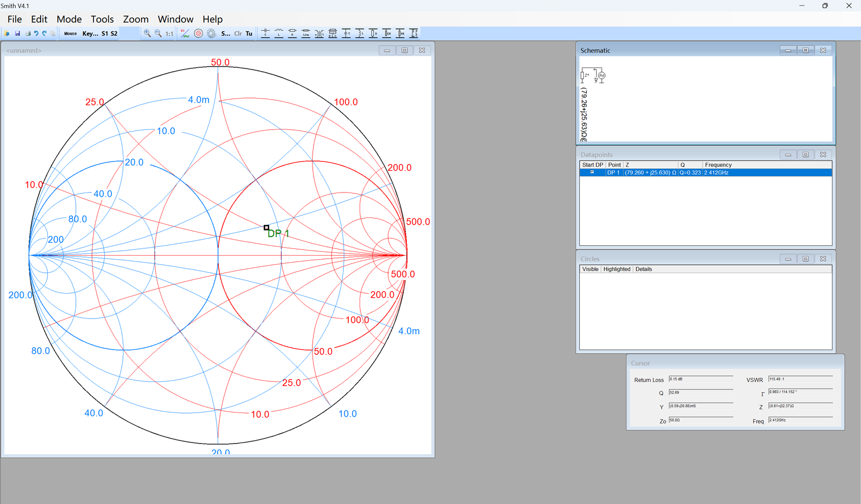
Task: Open the Window menu
Action: 175,19
